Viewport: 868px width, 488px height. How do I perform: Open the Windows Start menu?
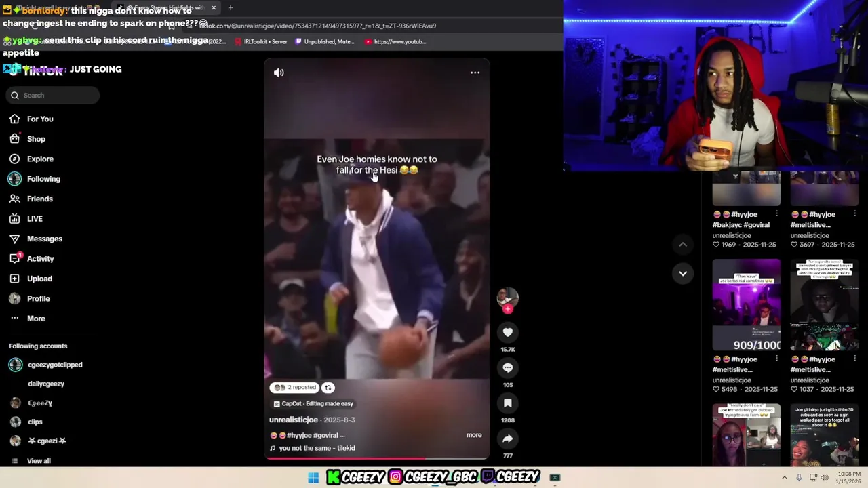coord(313,478)
